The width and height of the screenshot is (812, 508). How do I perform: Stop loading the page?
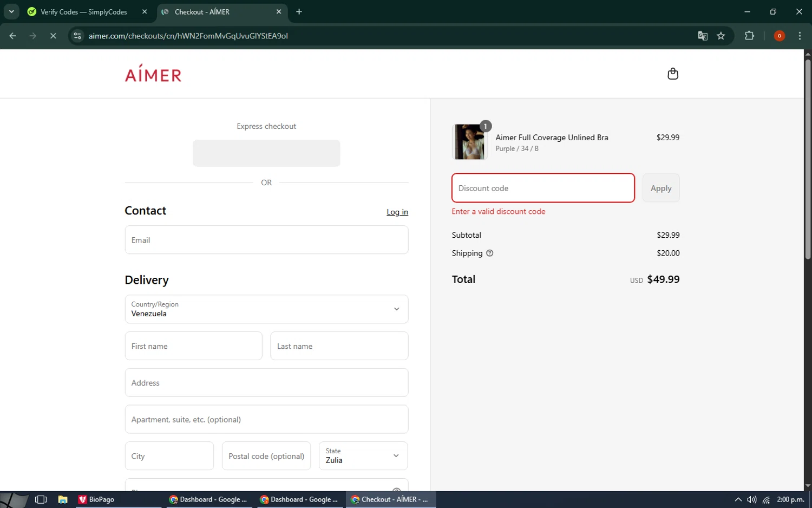(53, 36)
